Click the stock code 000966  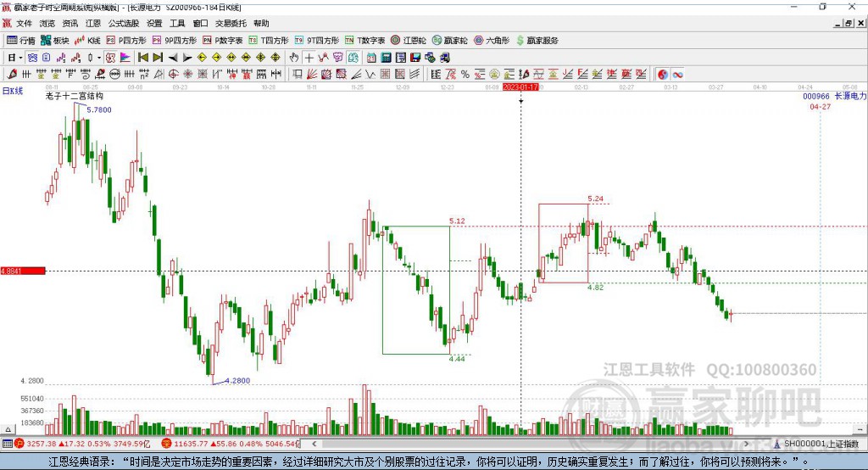(x=816, y=97)
